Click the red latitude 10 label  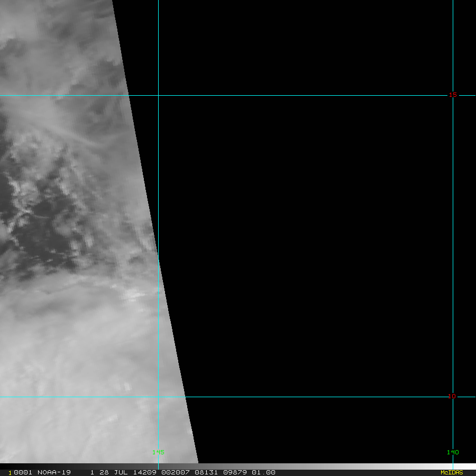[452, 396]
